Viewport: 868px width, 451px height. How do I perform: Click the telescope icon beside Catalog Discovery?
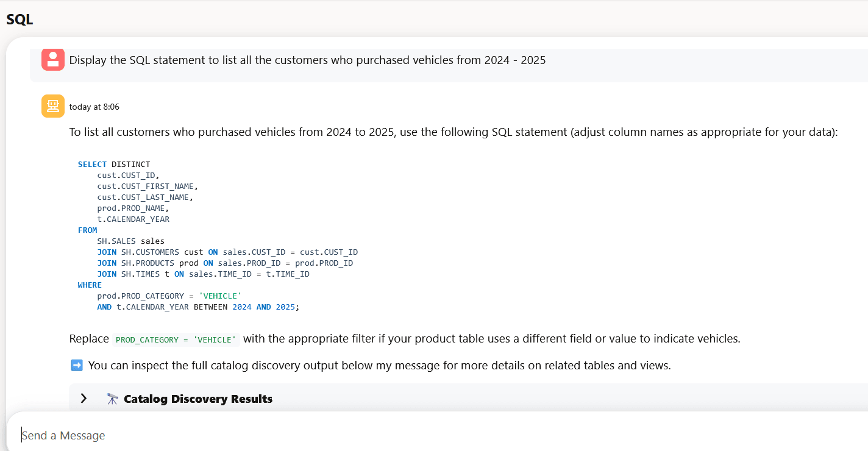click(112, 399)
